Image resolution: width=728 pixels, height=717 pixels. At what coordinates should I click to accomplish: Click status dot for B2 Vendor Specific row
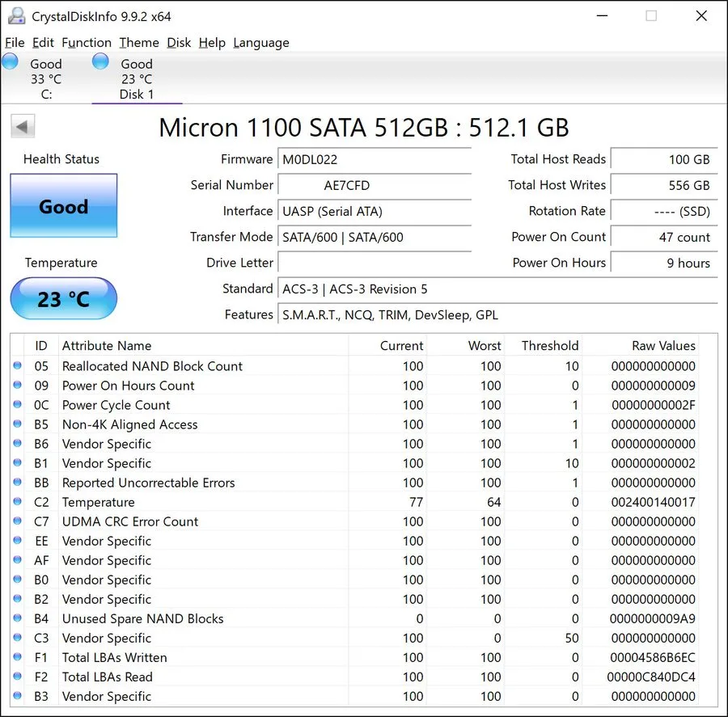coord(18,599)
